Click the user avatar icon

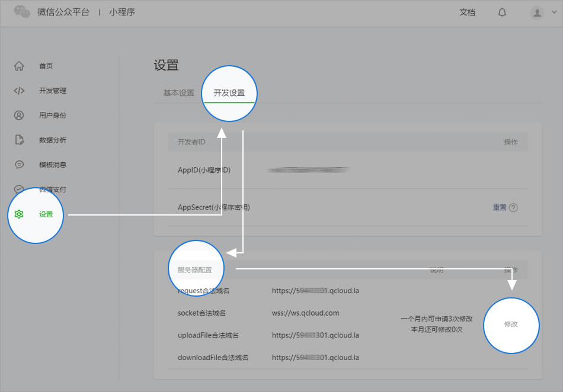[537, 13]
